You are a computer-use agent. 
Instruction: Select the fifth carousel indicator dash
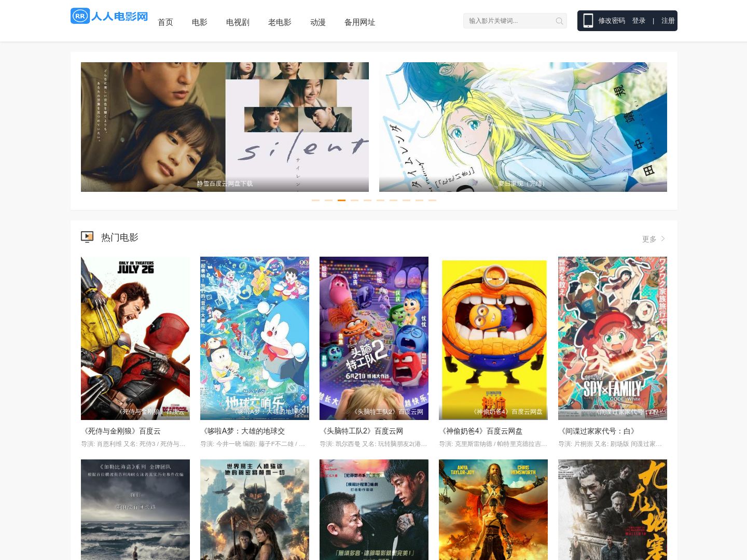click(x=367, y=200)
